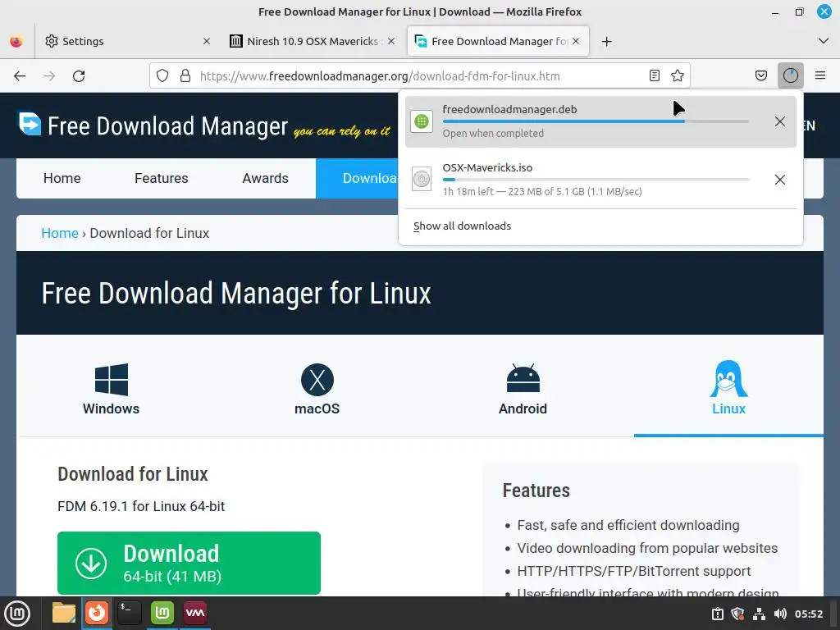Click the battery/notification tray icon
The image size is (840, 630).
(717, 614)
